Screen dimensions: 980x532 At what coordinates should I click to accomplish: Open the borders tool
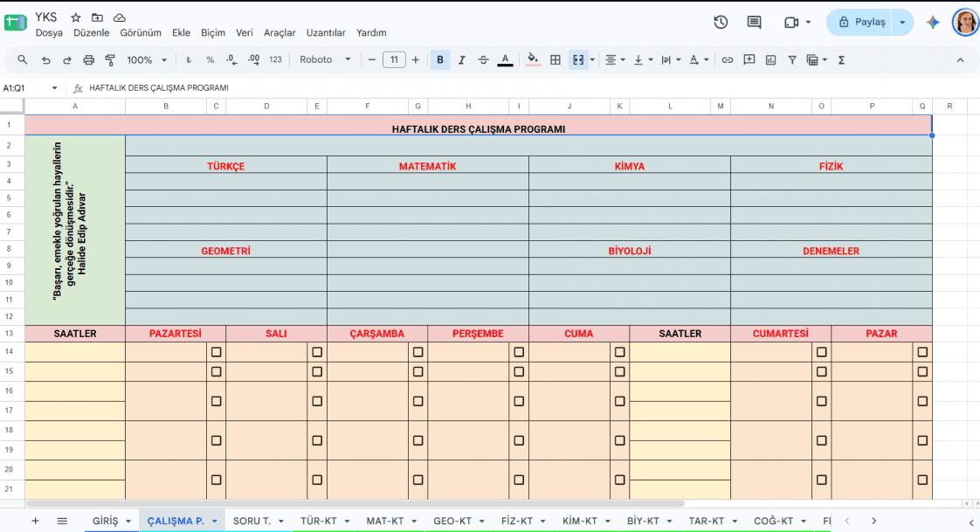point(555,60)
